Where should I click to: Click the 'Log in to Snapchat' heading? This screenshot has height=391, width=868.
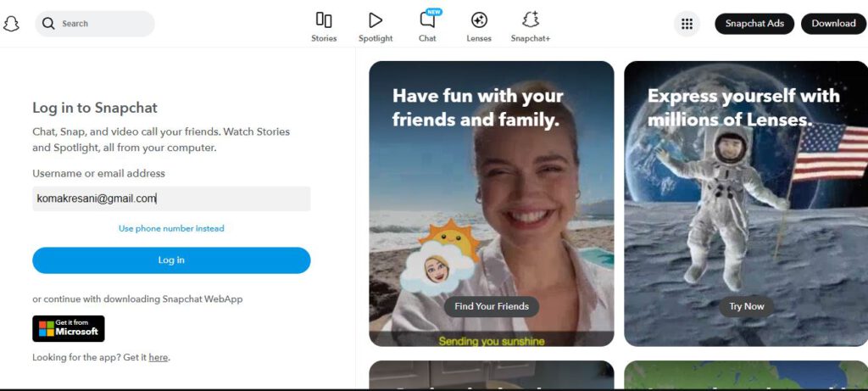point(95,108)
